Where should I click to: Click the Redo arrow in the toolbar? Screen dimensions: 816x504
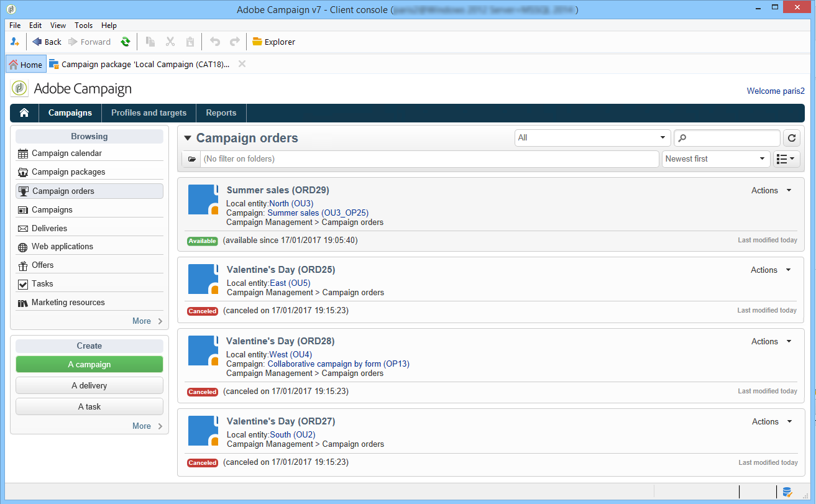(235, 42)
